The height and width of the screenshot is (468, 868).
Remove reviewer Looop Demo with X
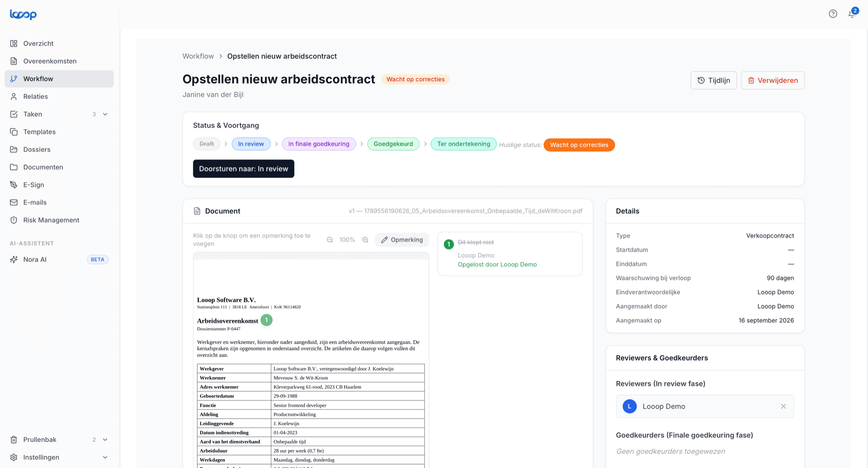pyautogui.click(x=783, y=406)
